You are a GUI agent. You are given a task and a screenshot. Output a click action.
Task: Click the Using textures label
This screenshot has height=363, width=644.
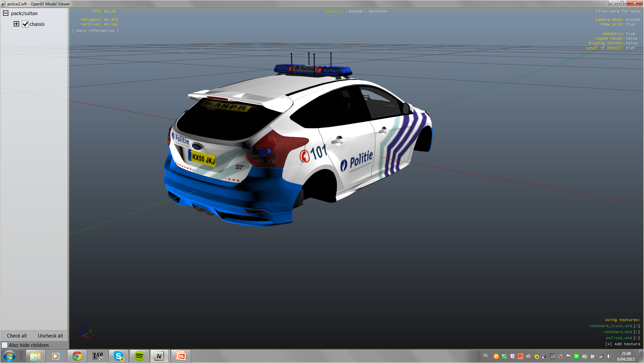point(622,320)
